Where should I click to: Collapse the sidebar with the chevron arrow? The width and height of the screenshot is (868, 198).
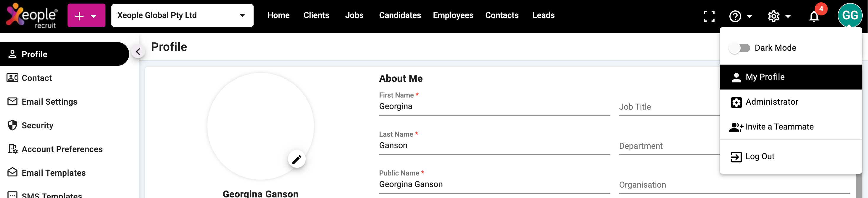pos(138,52)
